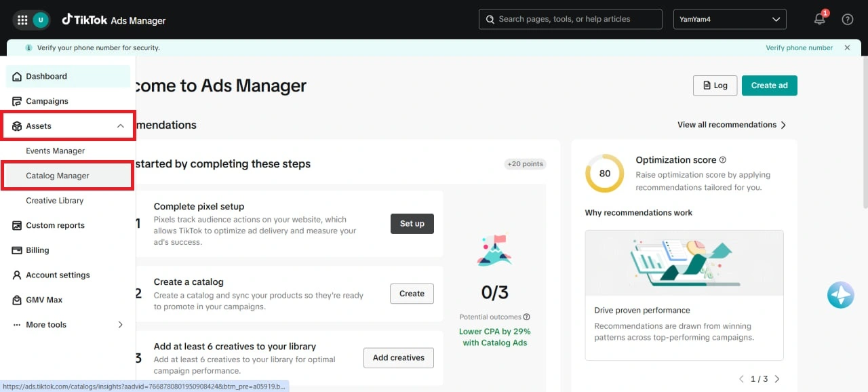
Task: Click the Why recommendations work heading
Action: (639, 213)
